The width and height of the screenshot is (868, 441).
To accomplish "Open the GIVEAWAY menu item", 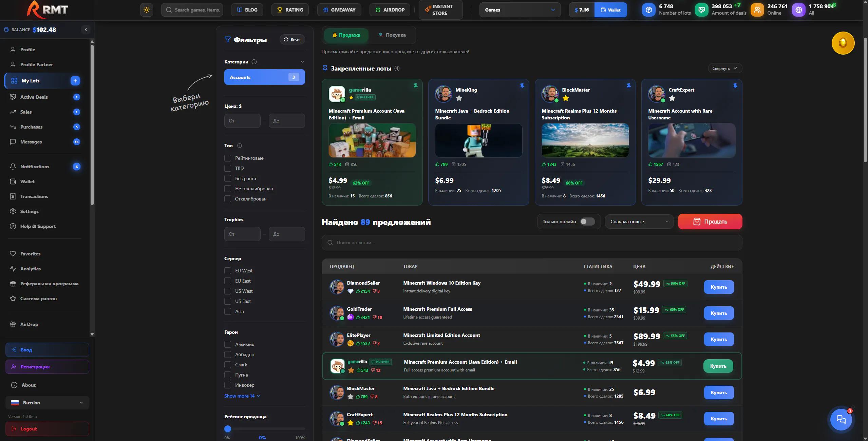I will click(x=339, y=10).
